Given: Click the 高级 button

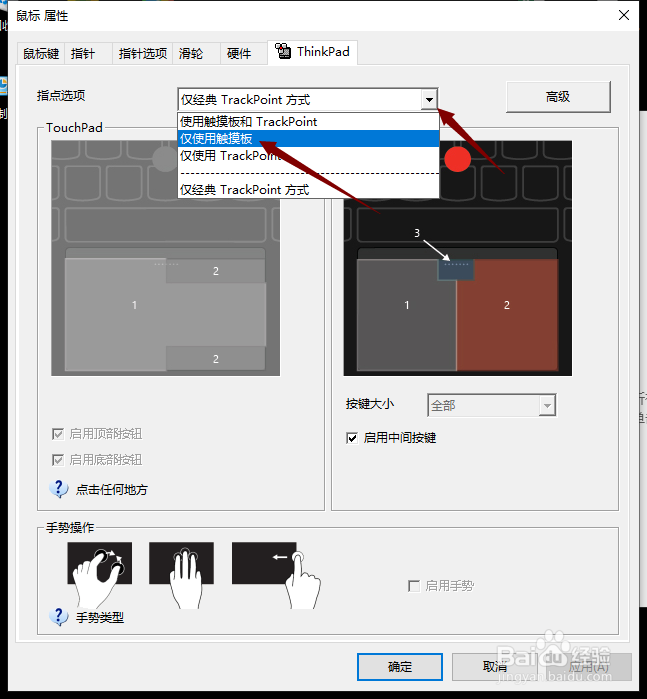Looking at the screenshot, I should tap(558, 96).
